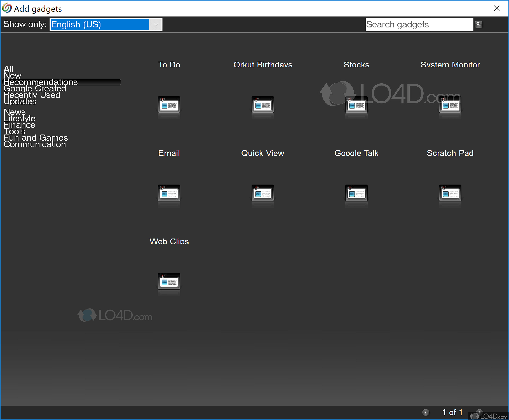The image size is (509, 420).
Task: Open the Finance category
Action: pos(20,125)
